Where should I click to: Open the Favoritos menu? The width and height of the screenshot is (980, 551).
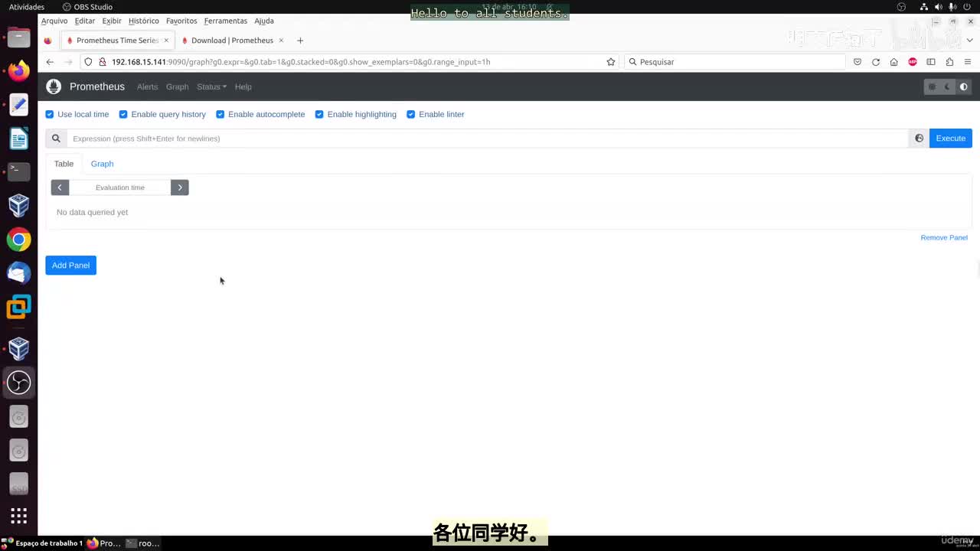(181, 21)
